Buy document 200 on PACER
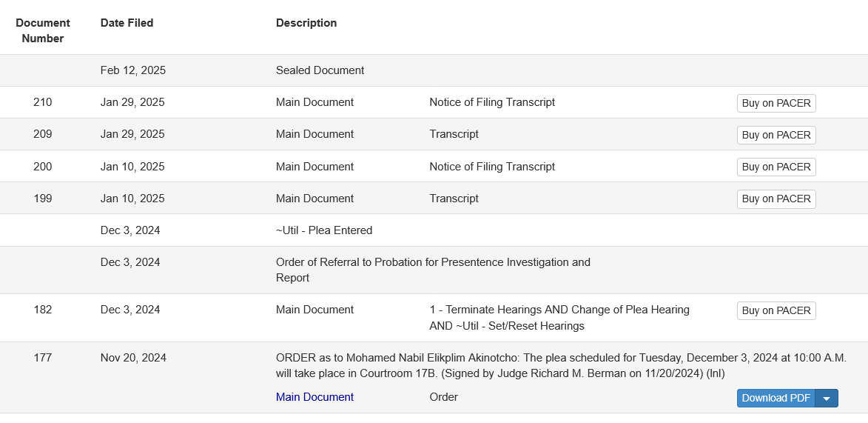This screenshot has height=423, width=868. [x=776, y=167]
